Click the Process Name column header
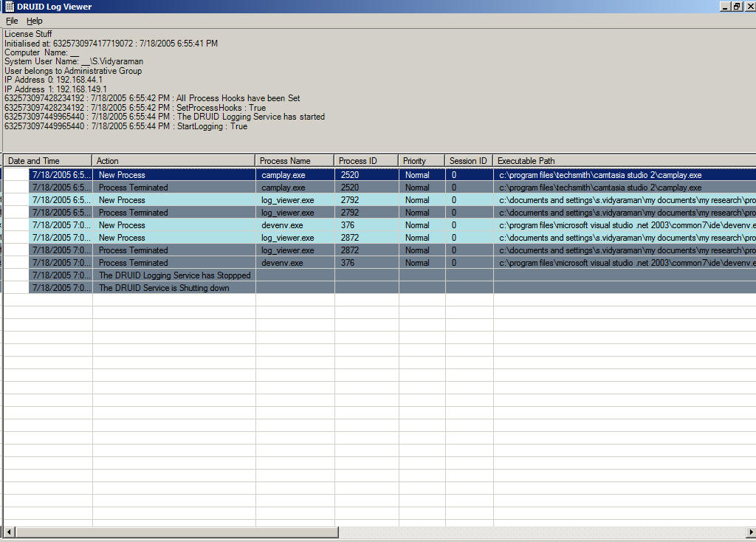The height and width of the screenshot is (542, 756). tap(295, 161)
